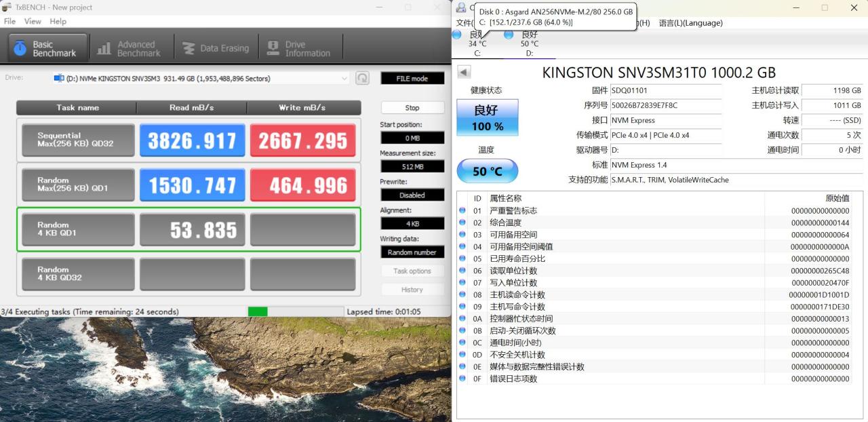This screenshot has height=422, width=868.
Task: Click the status dot for attribute 0C 通电时间(小时)
Action: click(462, 343)
